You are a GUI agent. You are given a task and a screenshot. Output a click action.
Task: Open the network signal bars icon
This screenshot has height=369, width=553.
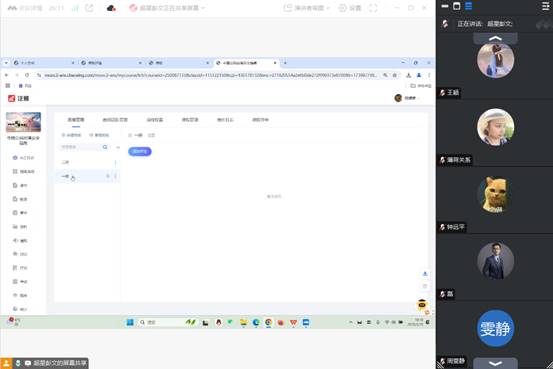(x=75, y=8)
